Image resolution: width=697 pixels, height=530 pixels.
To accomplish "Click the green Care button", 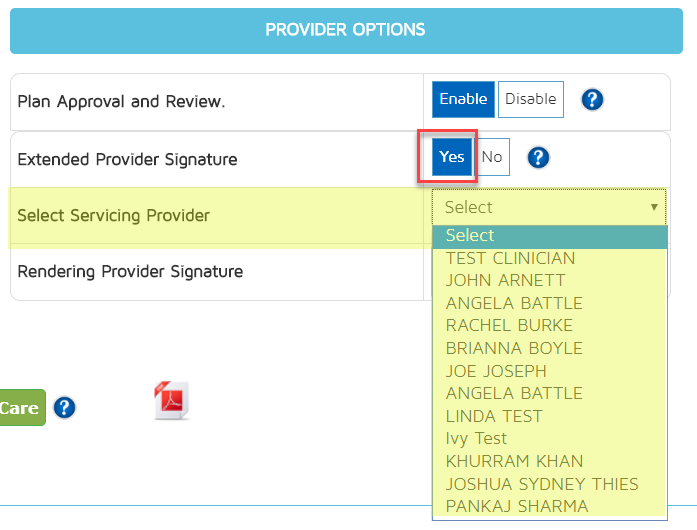I will coord(20,408).
